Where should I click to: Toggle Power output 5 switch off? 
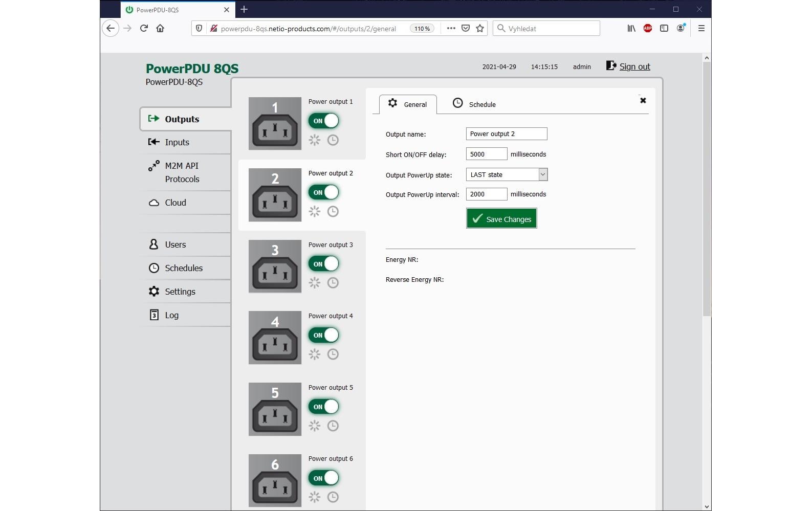pyautogui.click(x=324, y=407)
